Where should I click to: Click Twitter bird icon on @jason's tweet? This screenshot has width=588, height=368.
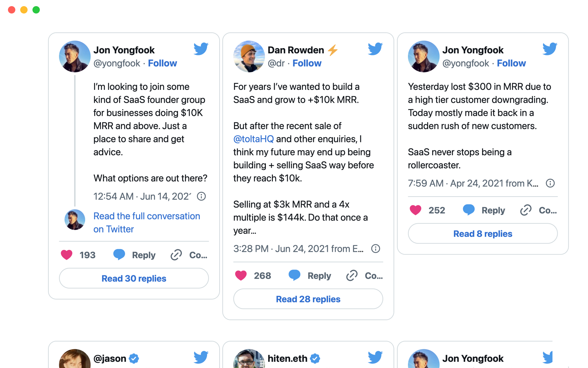tap(201, 357)
